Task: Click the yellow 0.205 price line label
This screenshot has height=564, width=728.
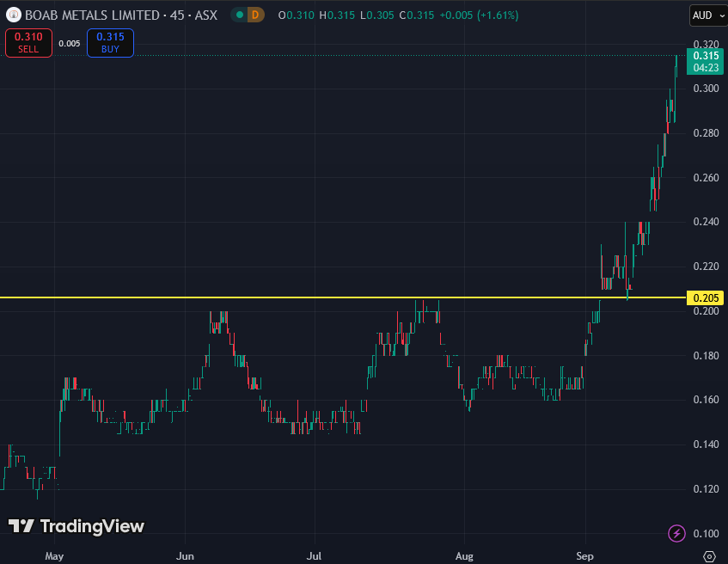Action: (705, 297)
